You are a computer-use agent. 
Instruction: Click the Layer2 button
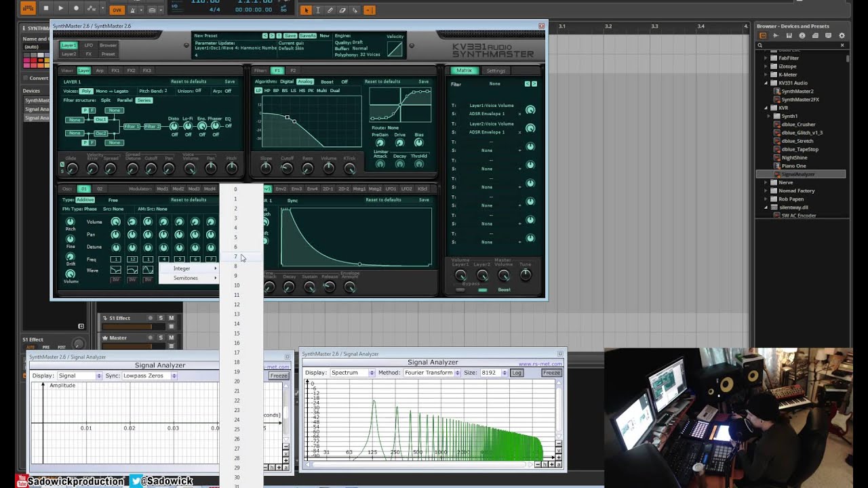pos(69,54)
